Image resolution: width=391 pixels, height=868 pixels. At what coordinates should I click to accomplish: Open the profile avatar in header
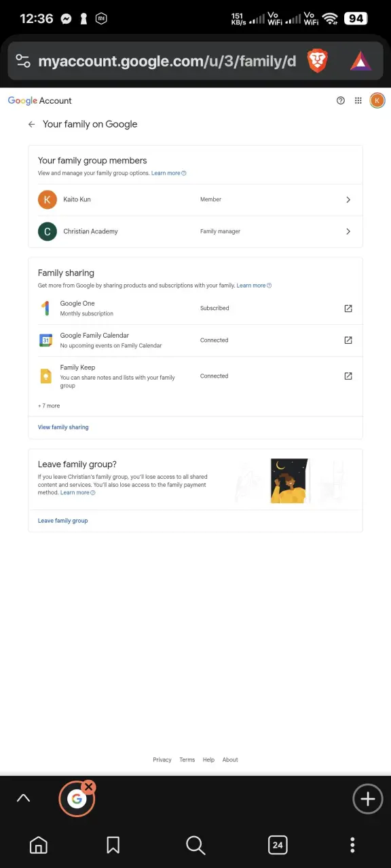(377, 100)
